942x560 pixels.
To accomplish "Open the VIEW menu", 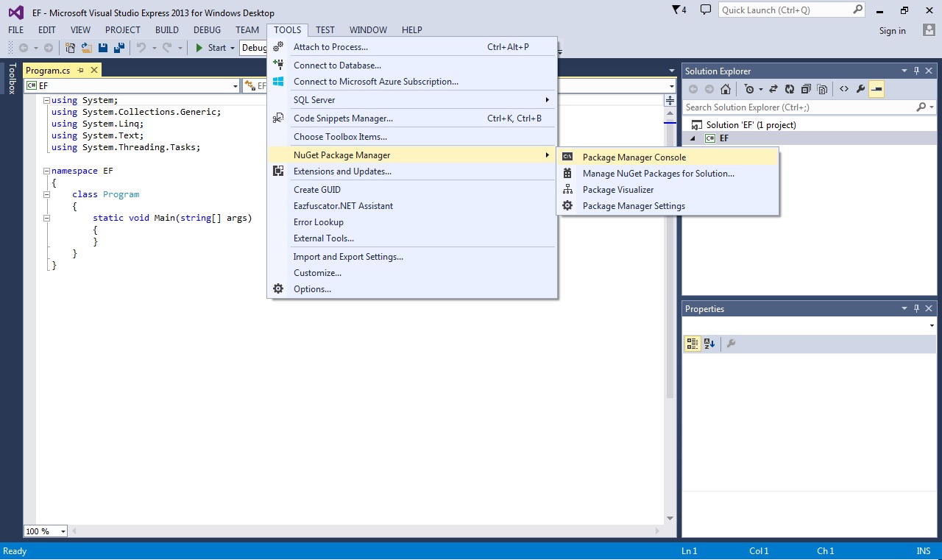I will tap(80, 30).
